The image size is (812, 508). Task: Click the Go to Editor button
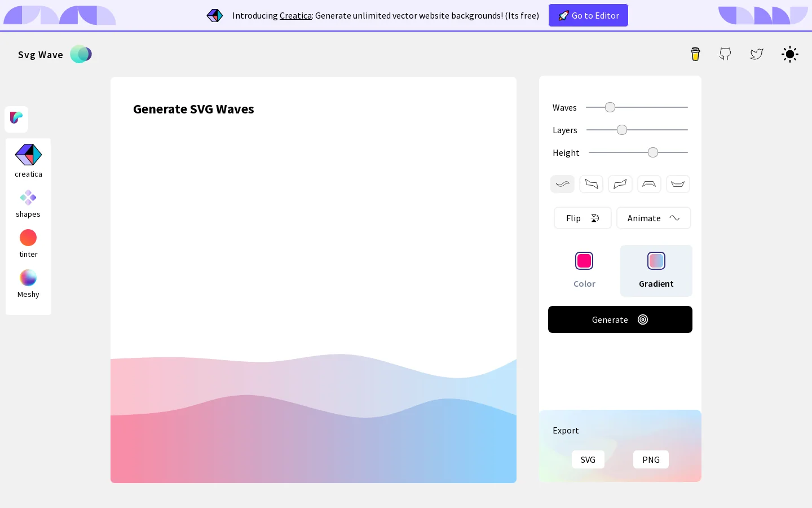click(588, 15)
